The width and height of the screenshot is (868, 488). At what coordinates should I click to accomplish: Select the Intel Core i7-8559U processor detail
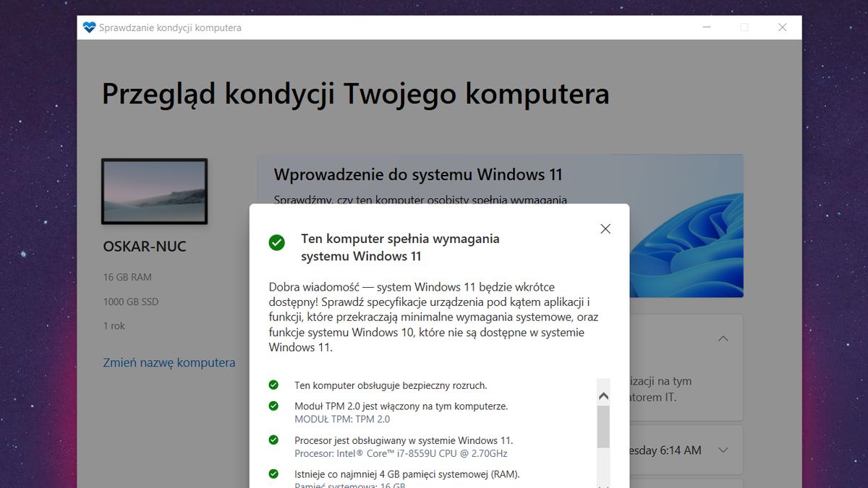coord(400,453)
